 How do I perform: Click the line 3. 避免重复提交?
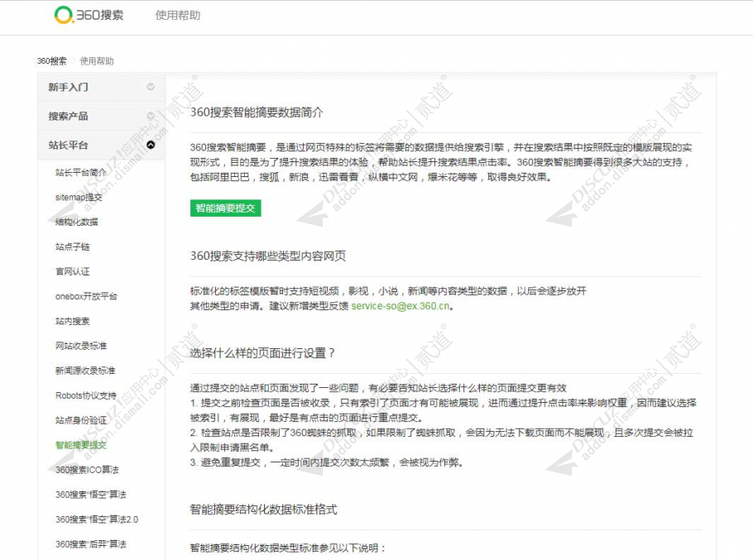click(x=327, y=462)
